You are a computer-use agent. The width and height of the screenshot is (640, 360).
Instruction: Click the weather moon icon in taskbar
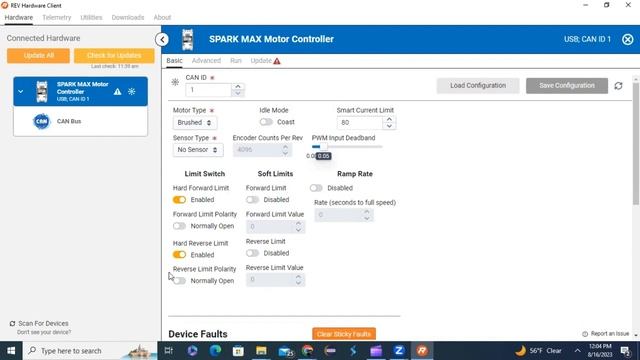[520, 351]
